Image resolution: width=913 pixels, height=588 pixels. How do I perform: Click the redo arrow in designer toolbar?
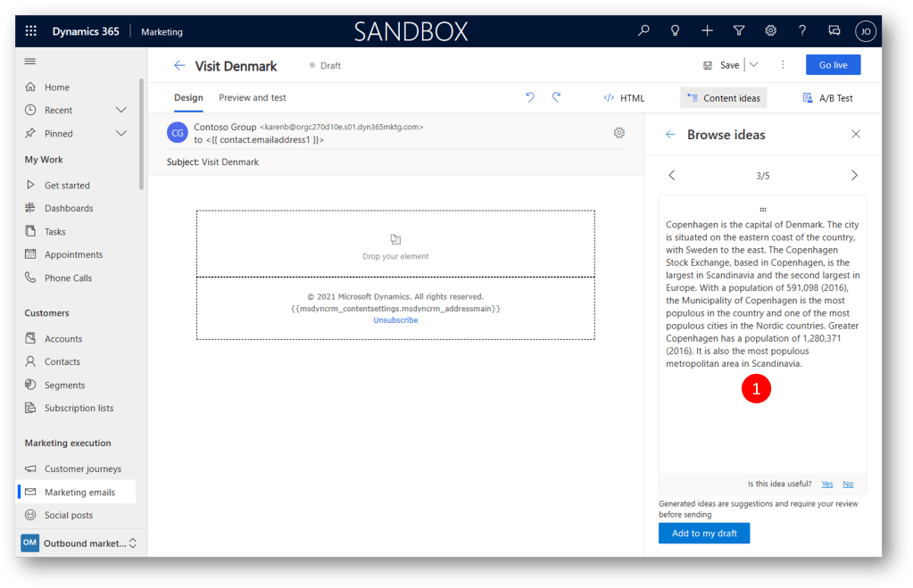[556, 97]
